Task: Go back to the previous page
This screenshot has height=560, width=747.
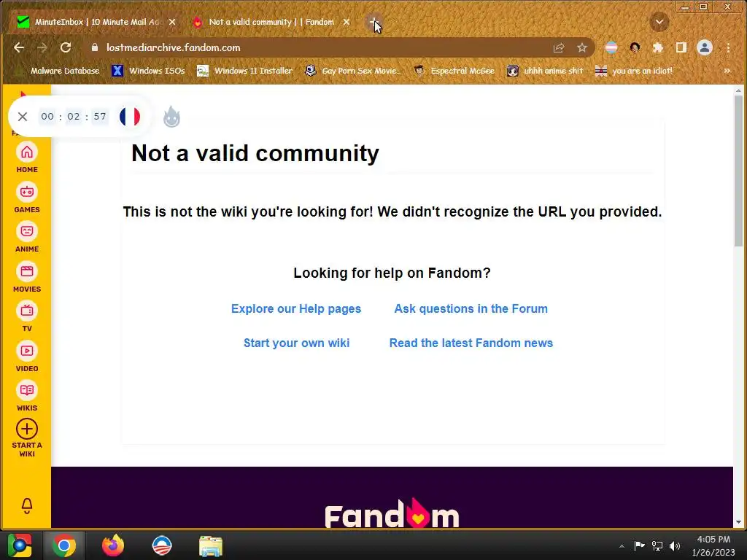Action: [x=18, y=47]
